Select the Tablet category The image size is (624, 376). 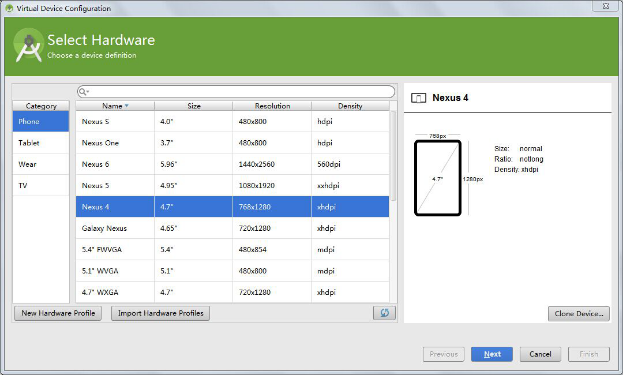pyautogui.click(x=41, y=143)
